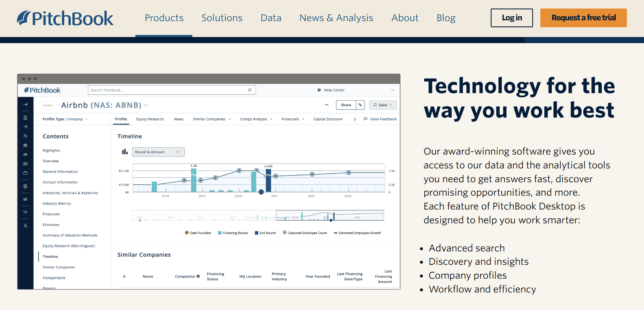Switch to the News tab
Screen dimensions: 644x310
(x=178, y=119)
